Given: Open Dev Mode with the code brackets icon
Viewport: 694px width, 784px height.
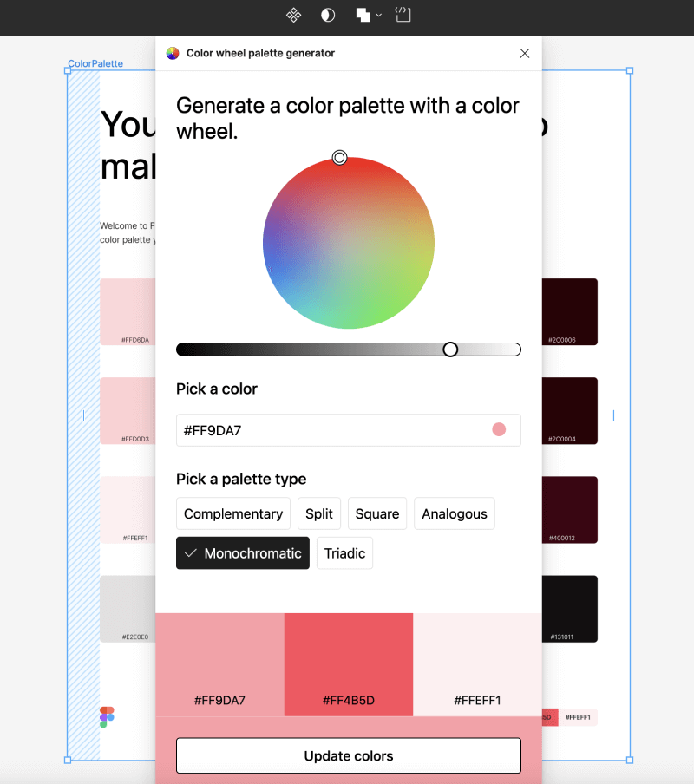Looking at the screenshot, I should click(x=402, y=15).
